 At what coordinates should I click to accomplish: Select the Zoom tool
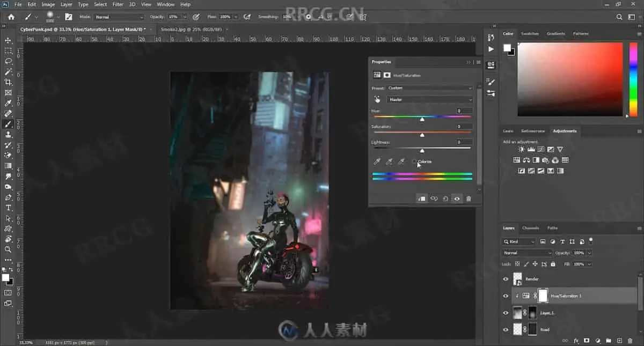(x=8, y=249)
